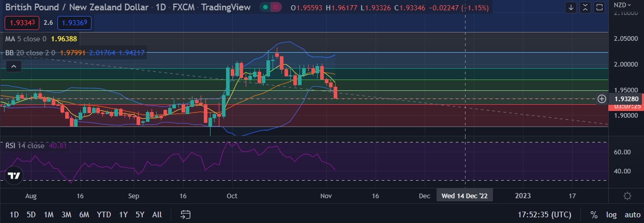Screen dimensions: 644x223
Task: Open the NZD currency dropdown
Action: pyautogui.click(x=623, y=5)
